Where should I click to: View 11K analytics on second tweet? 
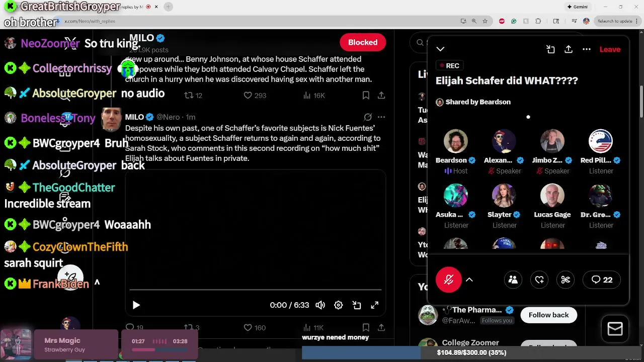click(314, 328)
